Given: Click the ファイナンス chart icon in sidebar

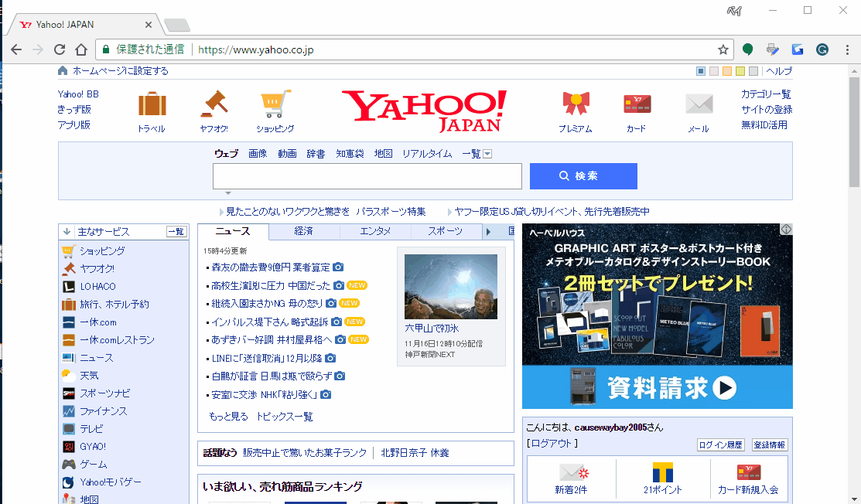Looking at the screenshot, I should [69, 410].
